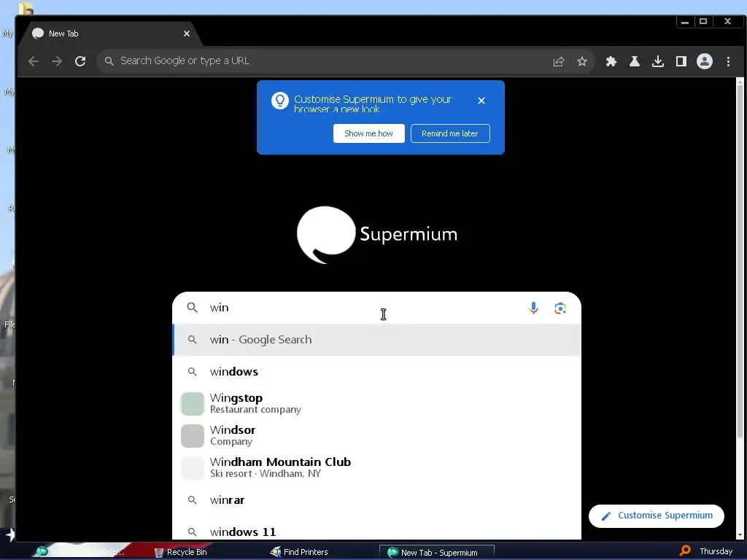Viewport: 747px width, 560px height.
Task: Click the lightbulb icon in the tip
Action: point(280,101)
